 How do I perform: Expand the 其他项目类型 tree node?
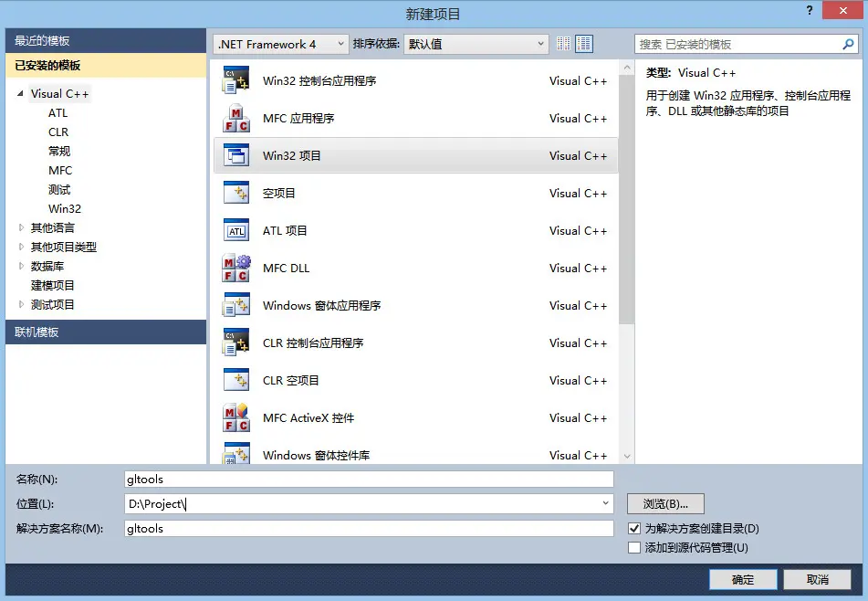pyautogui.click(x=21, y=247)
